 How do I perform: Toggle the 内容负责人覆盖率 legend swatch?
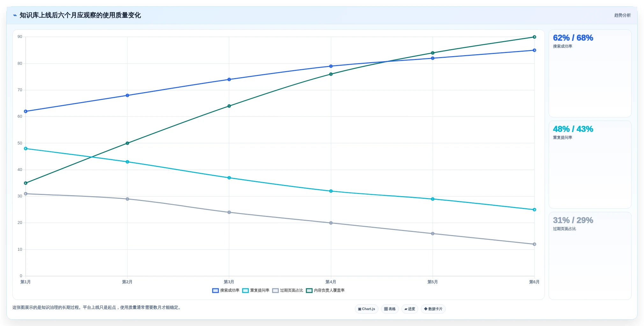[309, 291]
